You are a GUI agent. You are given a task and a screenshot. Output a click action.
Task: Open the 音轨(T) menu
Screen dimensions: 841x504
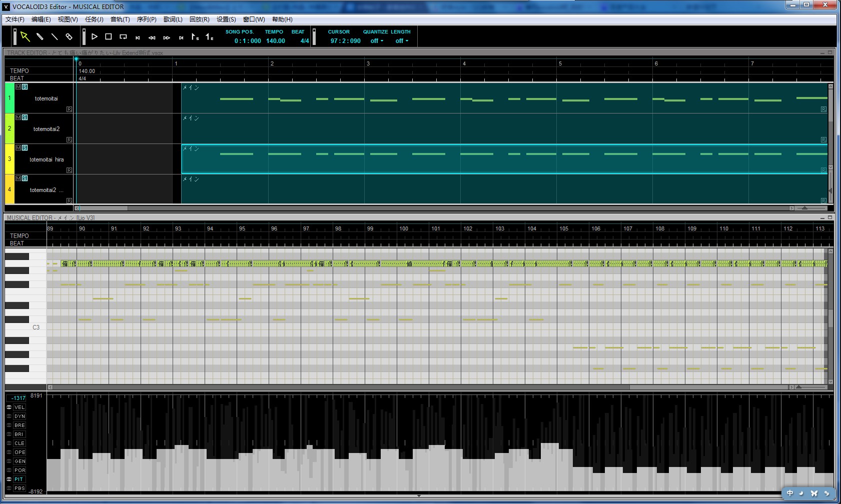120,19
